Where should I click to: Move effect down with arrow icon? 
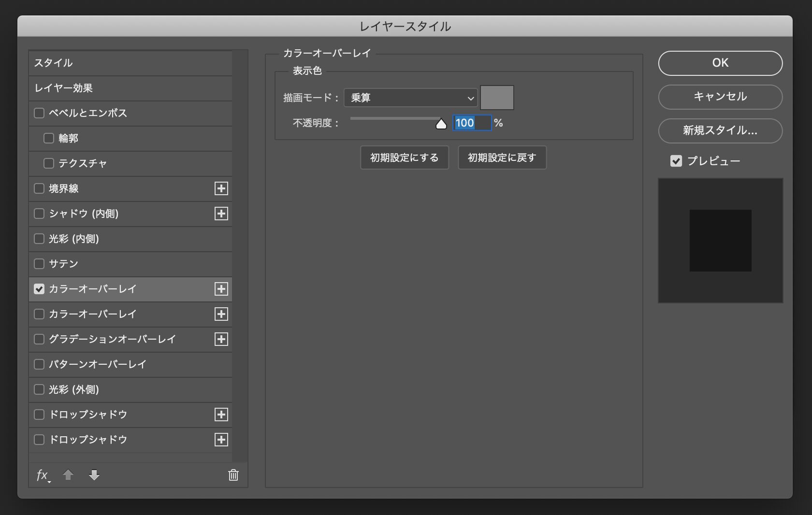[x=94, y=475]
